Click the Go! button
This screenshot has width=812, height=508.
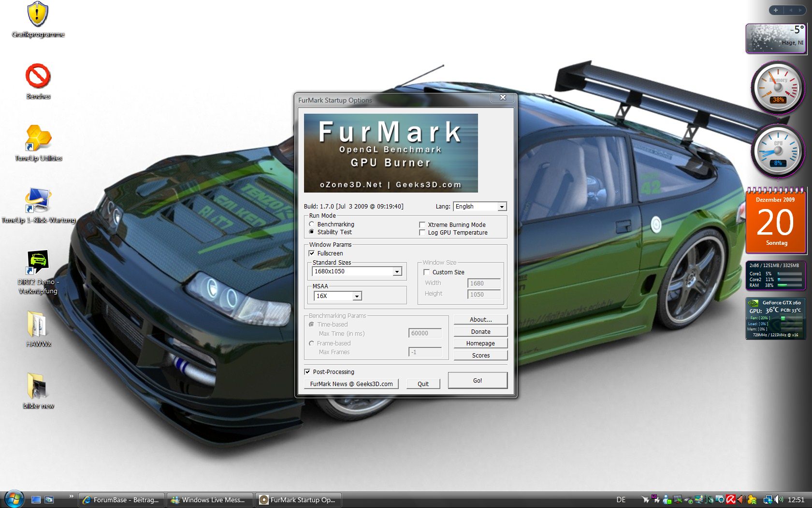478,380
